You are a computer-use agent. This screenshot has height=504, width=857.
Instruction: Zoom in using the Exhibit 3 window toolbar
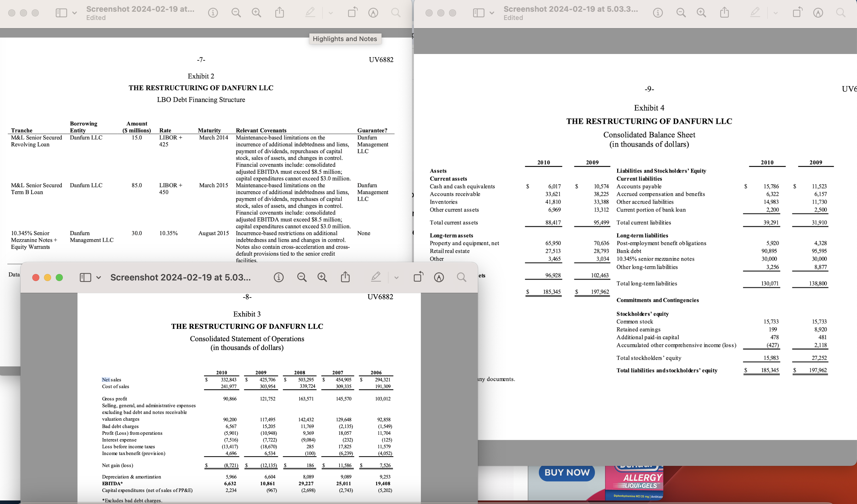[322, 277]
